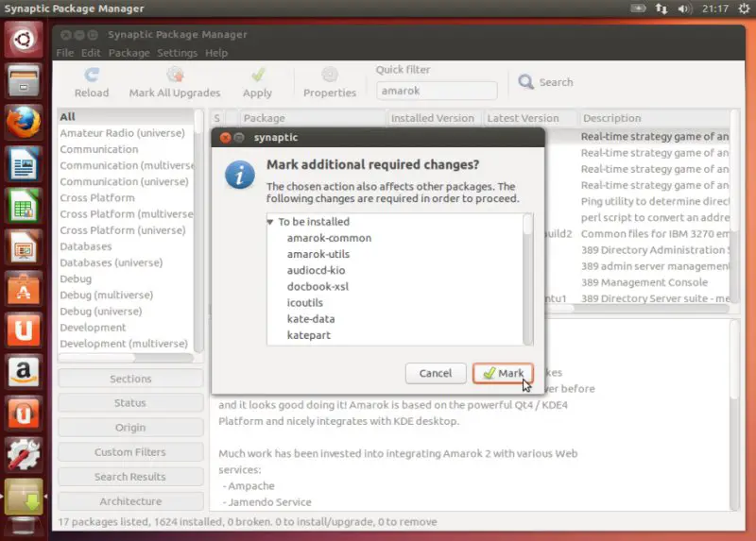Open the system power gear menu
Image resolution: width=756 pixels, height=541 pixels.
click(x=744, y=8)
